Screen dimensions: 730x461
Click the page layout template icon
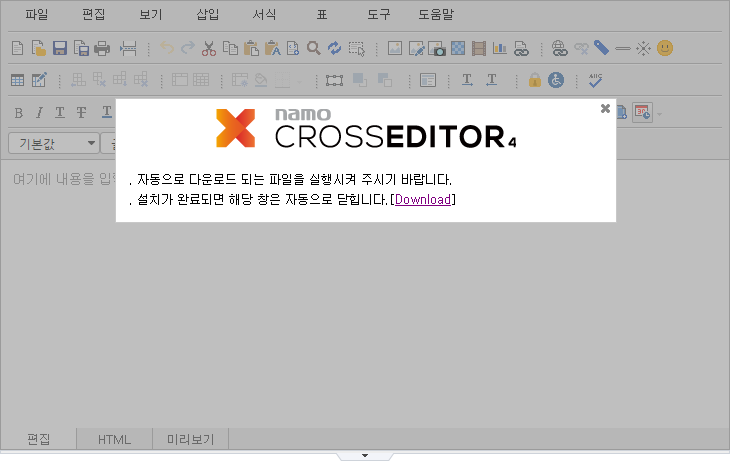(x=428, y=81)
